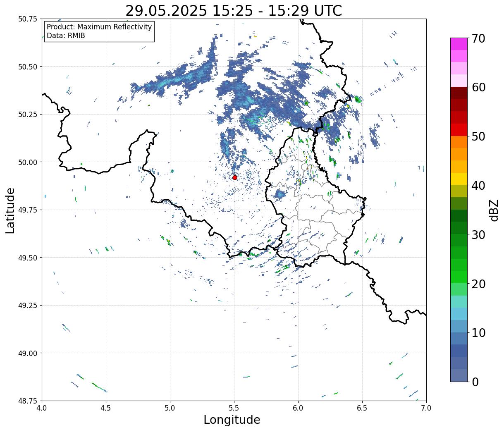Click the bright red colorbar swatch above 50
This screenshot has height=430, width=504.
pyautogui.click(x=459, y=130)
